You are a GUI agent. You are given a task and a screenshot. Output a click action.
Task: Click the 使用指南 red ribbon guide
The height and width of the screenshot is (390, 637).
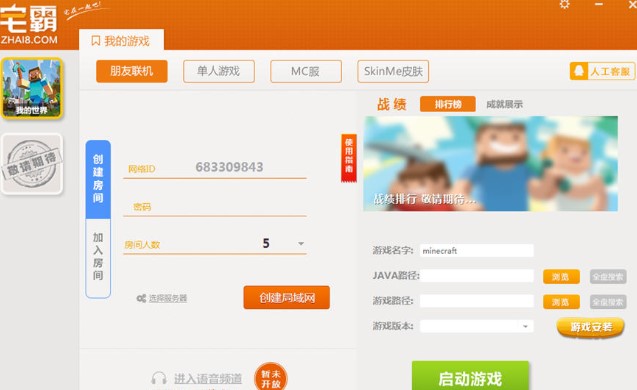(349, 158)
